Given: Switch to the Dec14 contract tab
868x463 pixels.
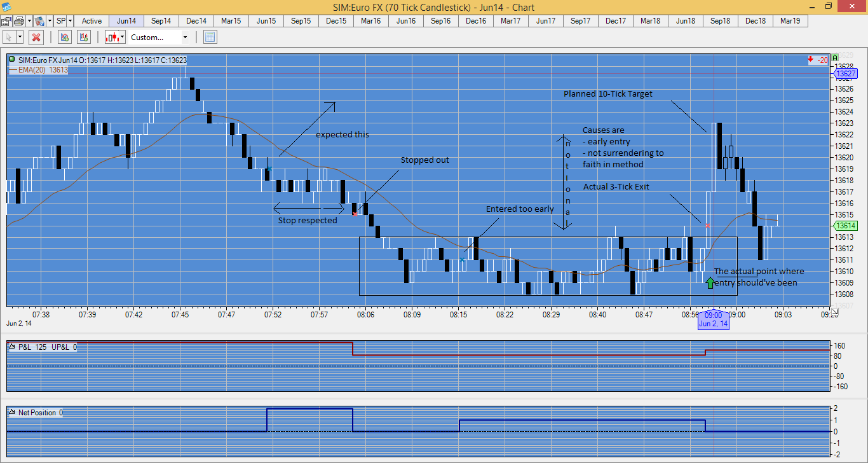Looking at the screenshot, I should [196, 21].
